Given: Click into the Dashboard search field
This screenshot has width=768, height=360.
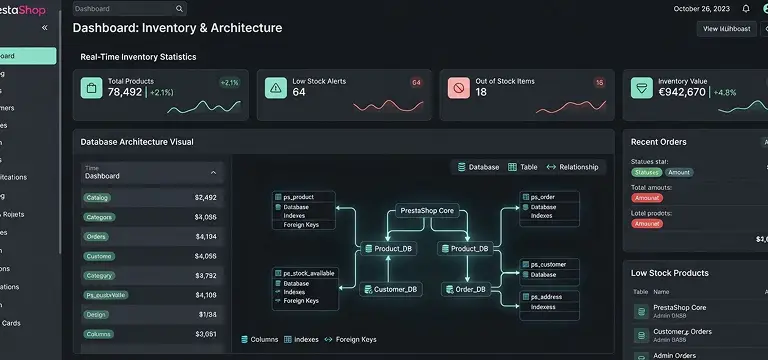Looking at the screenshot, I should click(x=130, y=9).
